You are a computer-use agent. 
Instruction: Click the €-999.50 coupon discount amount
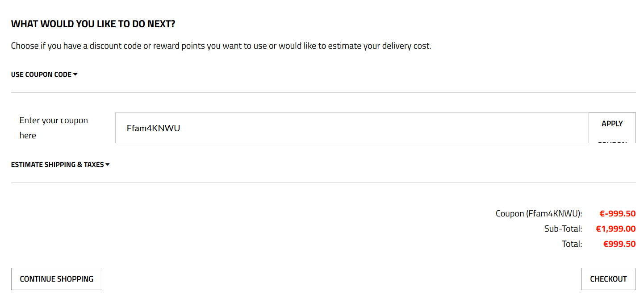(x=617, y=214)
